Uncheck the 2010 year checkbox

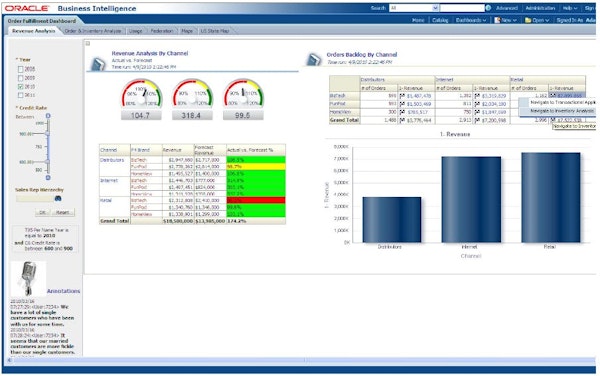coord(20,86)
